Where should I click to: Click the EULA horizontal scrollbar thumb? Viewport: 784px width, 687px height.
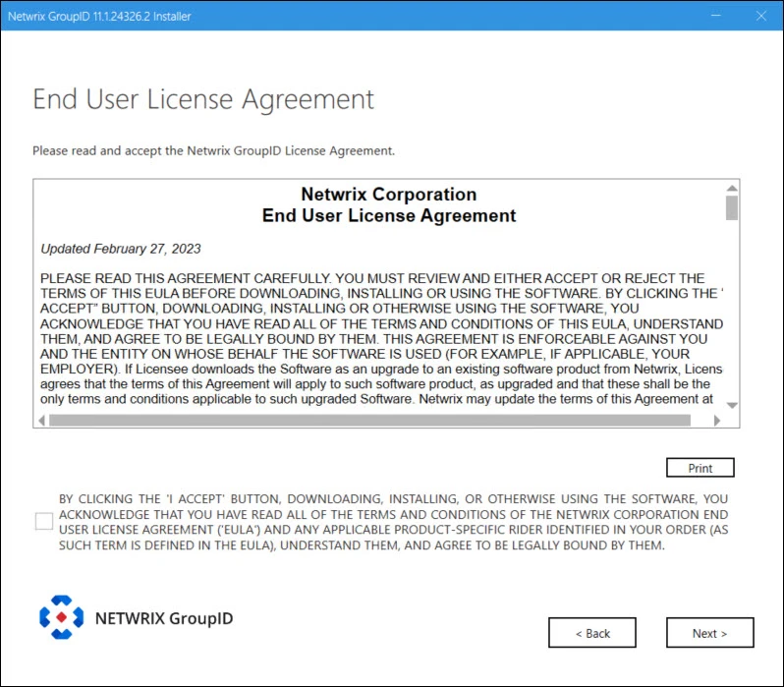tap(370, 421)
